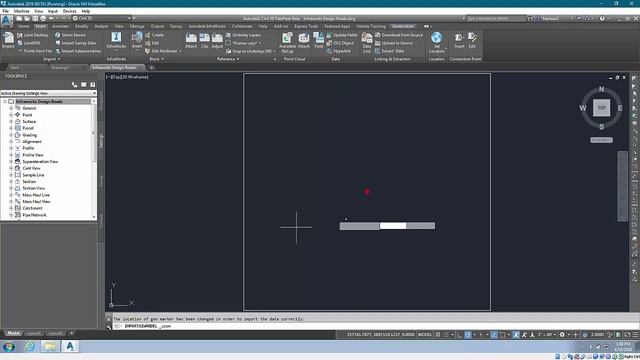Click Underlay Layers tool
The height and width of the screenshot is (360, 640).
pos(243,35)
